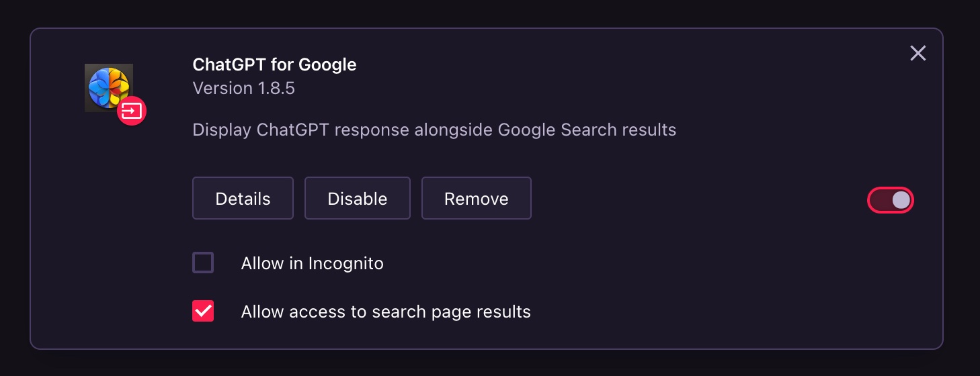
Task: Click the round knob of the toggle switch
Action: (901, 200)
